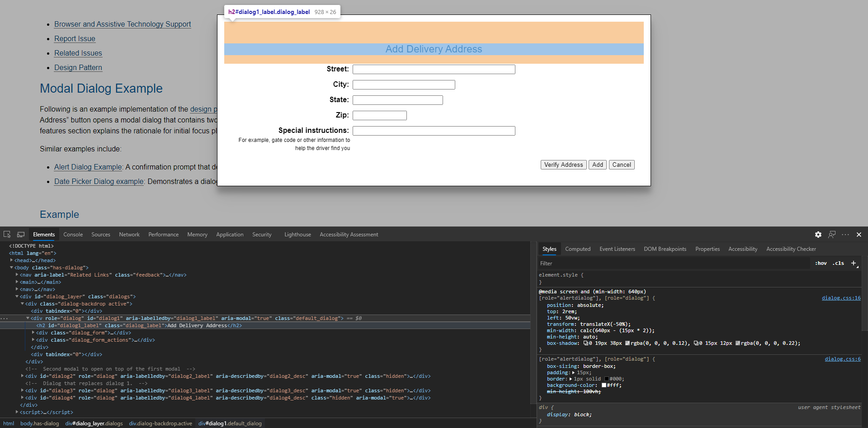This screenshot has height=428, width=868.
Task: Toggle the .cls class editor
Action: point(839,263)
